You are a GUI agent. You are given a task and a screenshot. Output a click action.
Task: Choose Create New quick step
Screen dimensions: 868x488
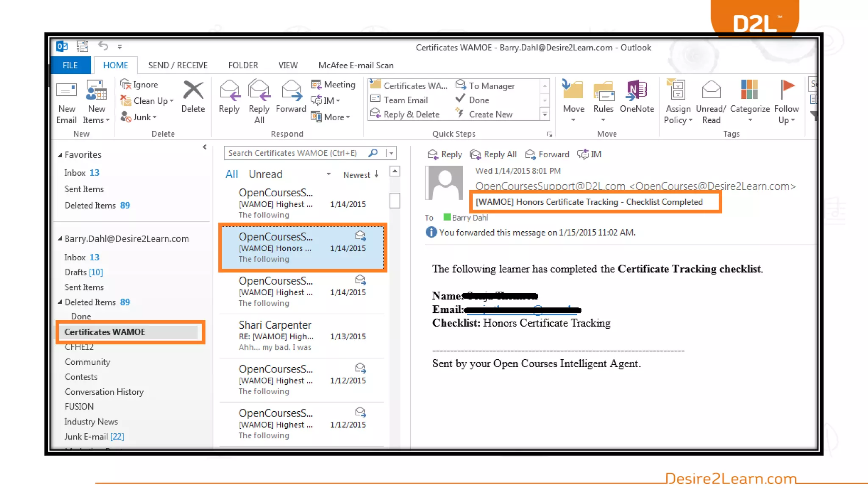(484, 114)
